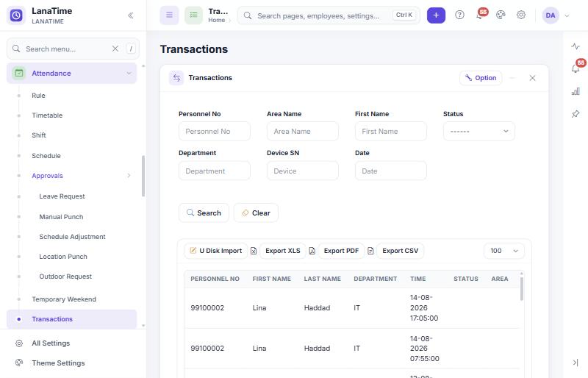
Task: Click the LanaTime clock logo icon
Action: (x=16, y=15)
